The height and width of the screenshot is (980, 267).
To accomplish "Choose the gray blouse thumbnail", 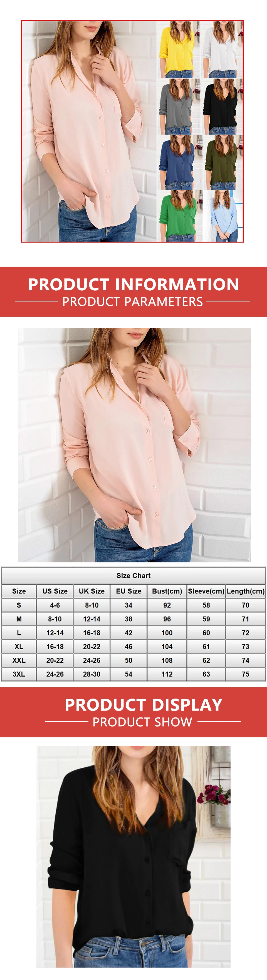I will pyautogui.click(x=178, y=106).
